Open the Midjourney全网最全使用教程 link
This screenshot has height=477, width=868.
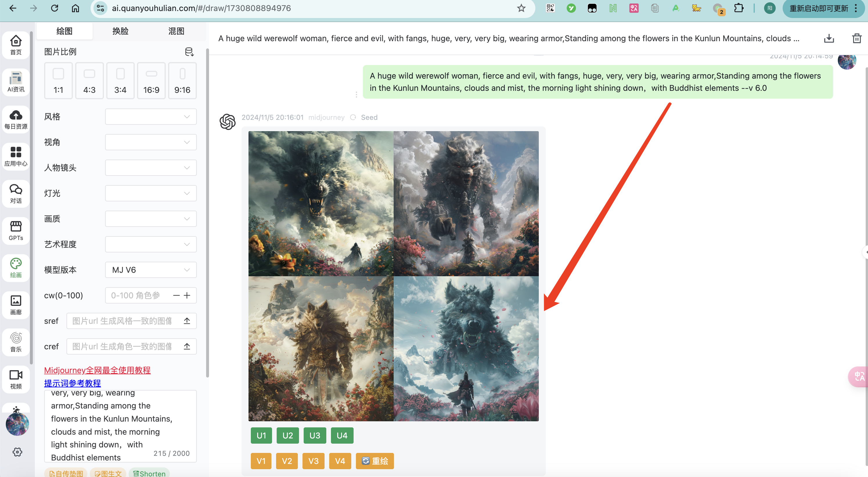point(97,370)
